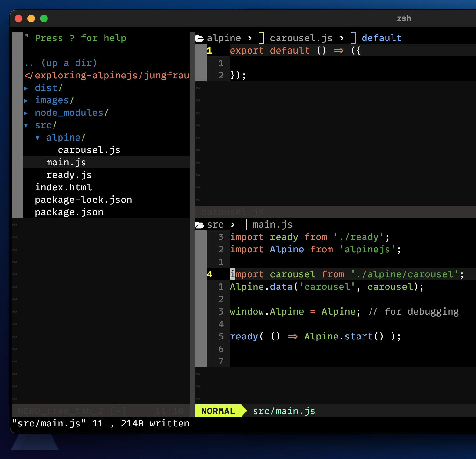This screenshot has height=459, width=476.
Task: Open ready.js from the file tree
Action: tap(69, 175)
